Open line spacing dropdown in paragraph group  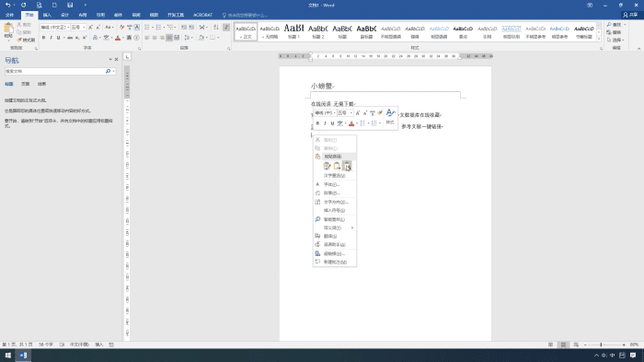[x=188, y=38]
